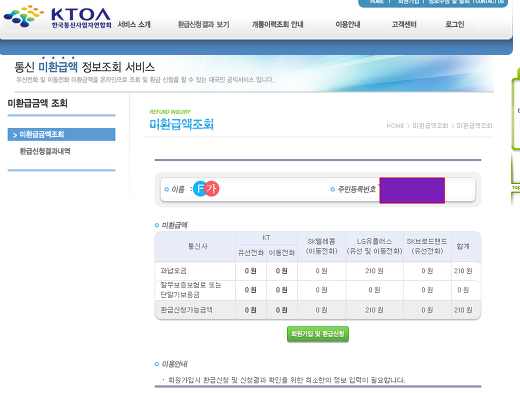The image size is (520, 393).
Task: Click the 과납요금 row label
Action: (x=173, y=271)
